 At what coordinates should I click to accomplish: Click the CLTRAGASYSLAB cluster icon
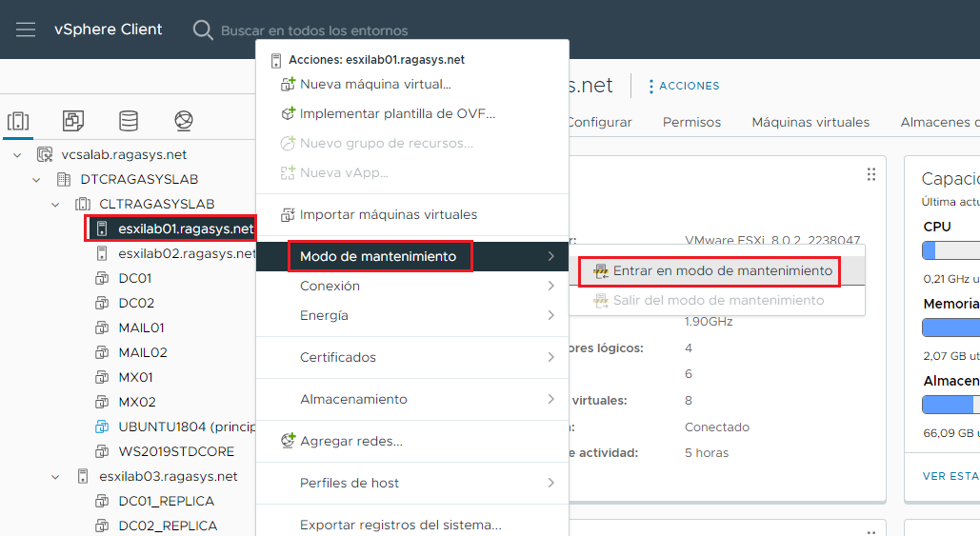[x=83, y=205]
